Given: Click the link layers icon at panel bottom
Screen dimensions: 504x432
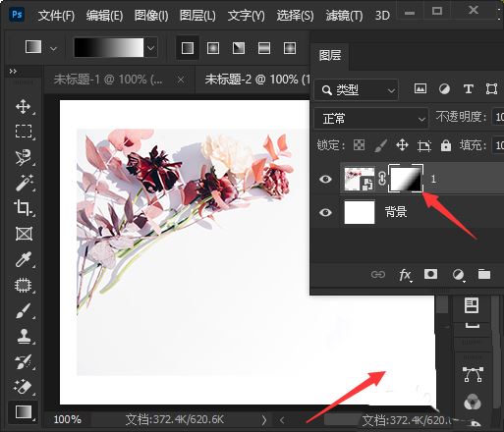Looking at the screenshot, I should (378, 274).
